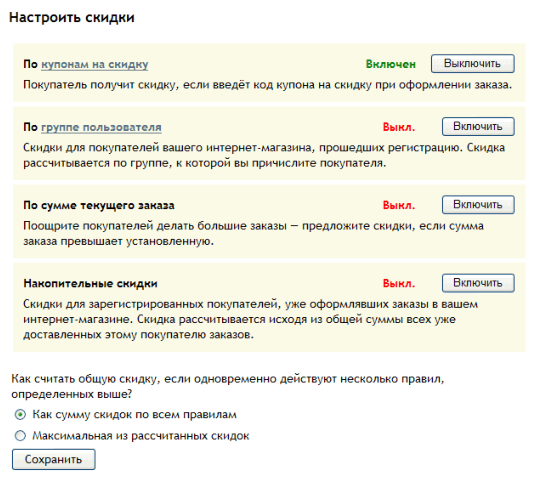Image resolution: width=536 pixels, height=482 pixels.
Task: Click the user group discount description paragraph
Action: coord(264,156)
